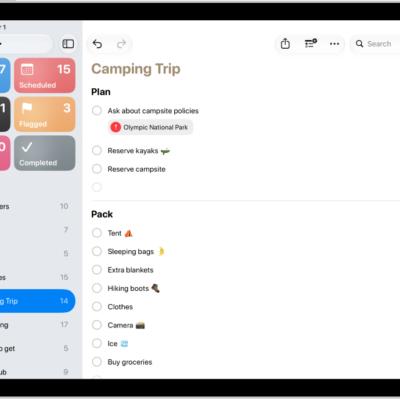Open the sidebar list with 9 items
Viewport: 400px width, 400px height.
[37, 372]
